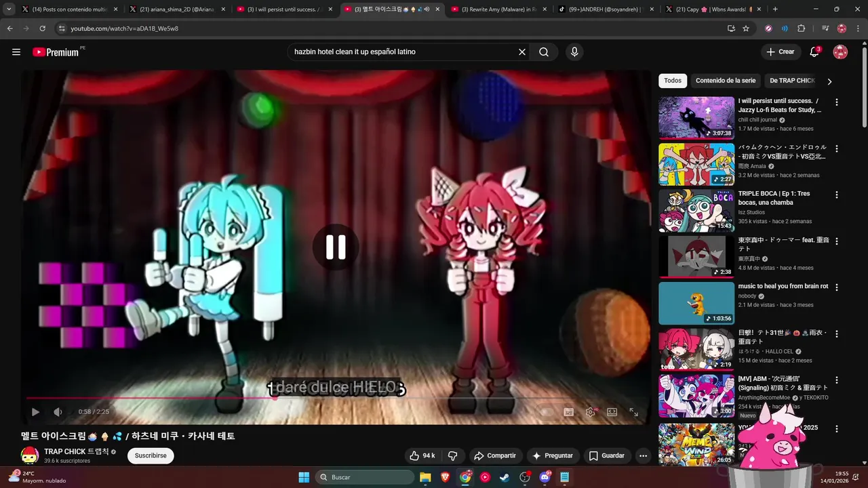Click the Compartir share button

tap(495, 455)
